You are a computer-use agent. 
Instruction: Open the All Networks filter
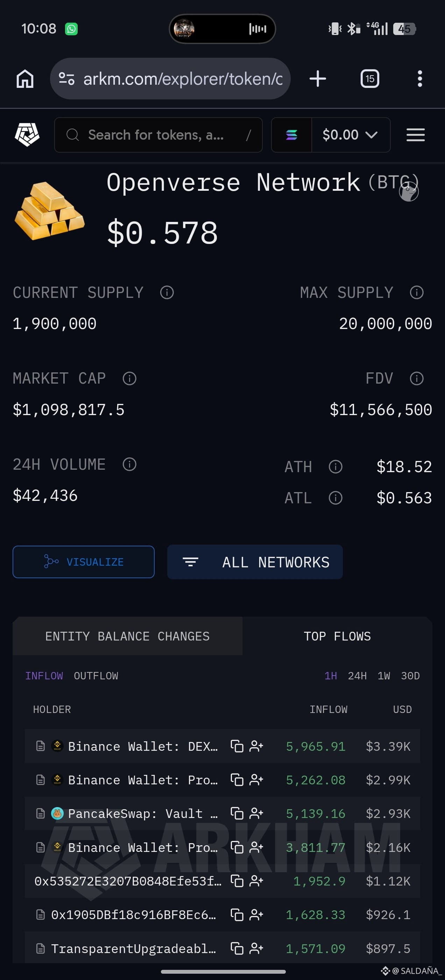(x=255, y=562)
